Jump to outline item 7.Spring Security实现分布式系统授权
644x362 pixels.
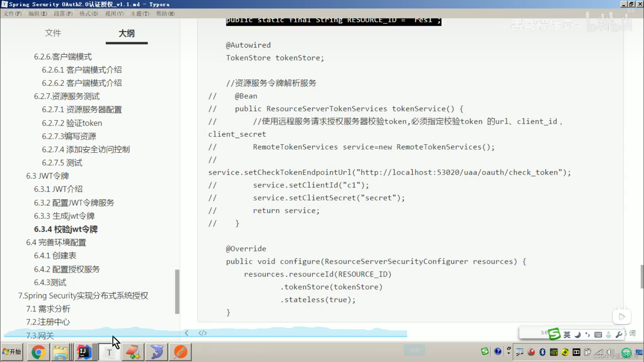coord(83,296)
